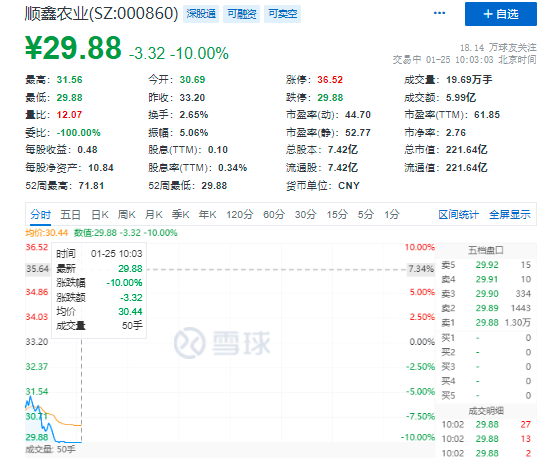Open the 全屏显示 fullscreen link
The width and height of the screenshot is (560, 458).
[510, 214]
